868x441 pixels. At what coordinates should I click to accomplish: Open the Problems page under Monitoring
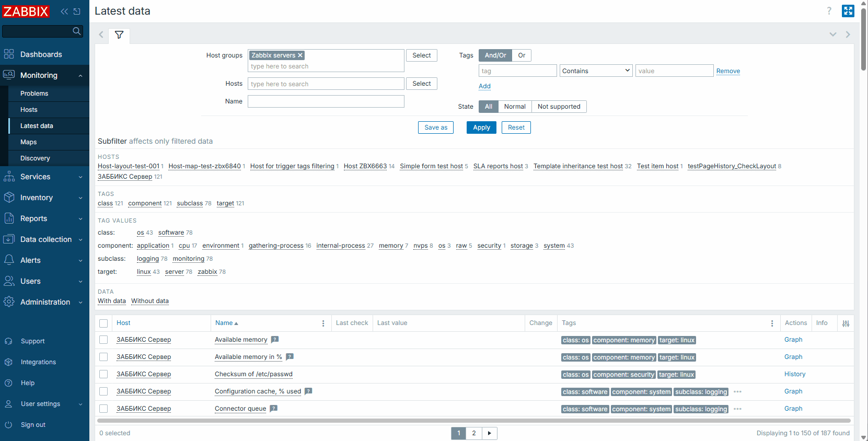click(34, 94)
